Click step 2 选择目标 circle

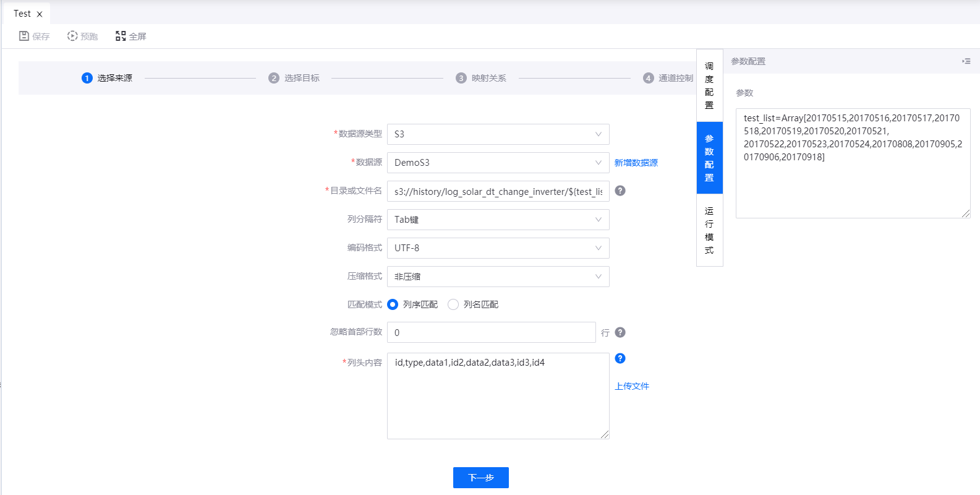[274, 78]
